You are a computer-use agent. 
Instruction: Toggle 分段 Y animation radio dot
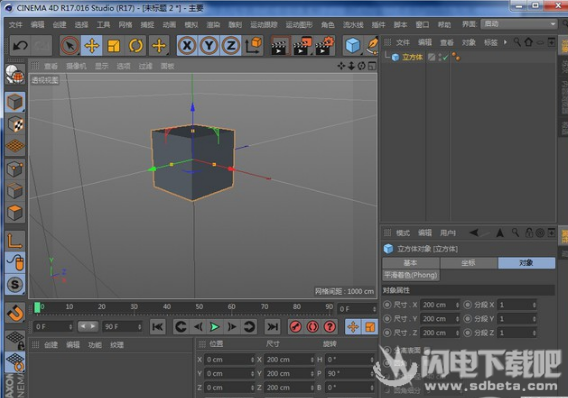[x=468, y=319]
